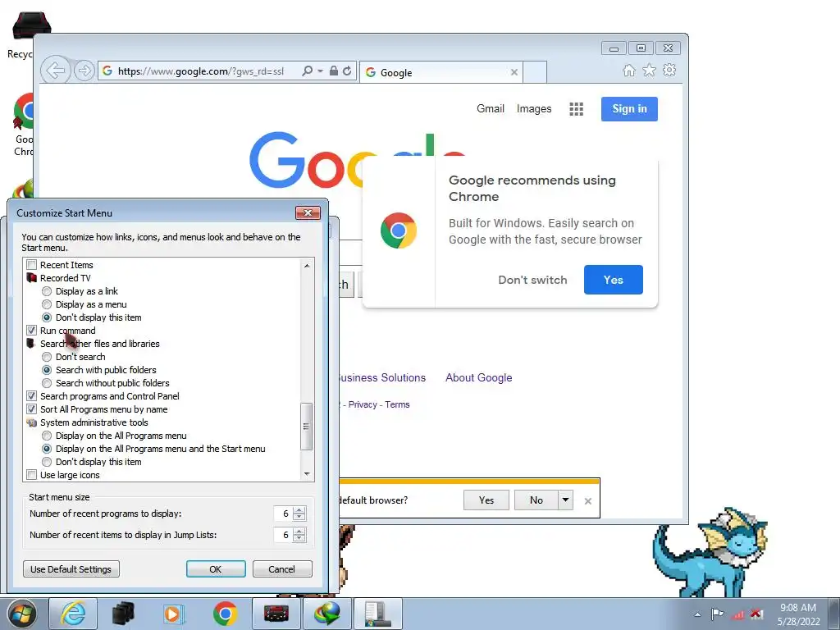840x630 pixels.
Task: Select Don't display this item under System administrative tools
Action: point(47,462)
